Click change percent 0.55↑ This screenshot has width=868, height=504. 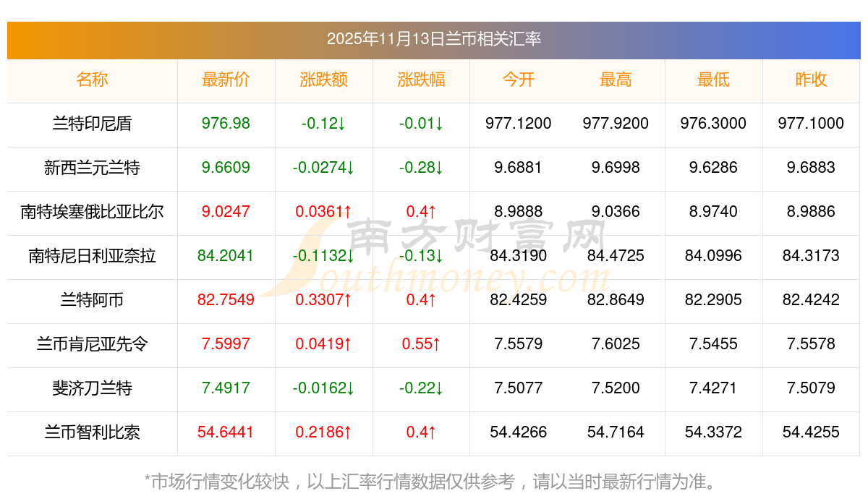click(421, 344)
